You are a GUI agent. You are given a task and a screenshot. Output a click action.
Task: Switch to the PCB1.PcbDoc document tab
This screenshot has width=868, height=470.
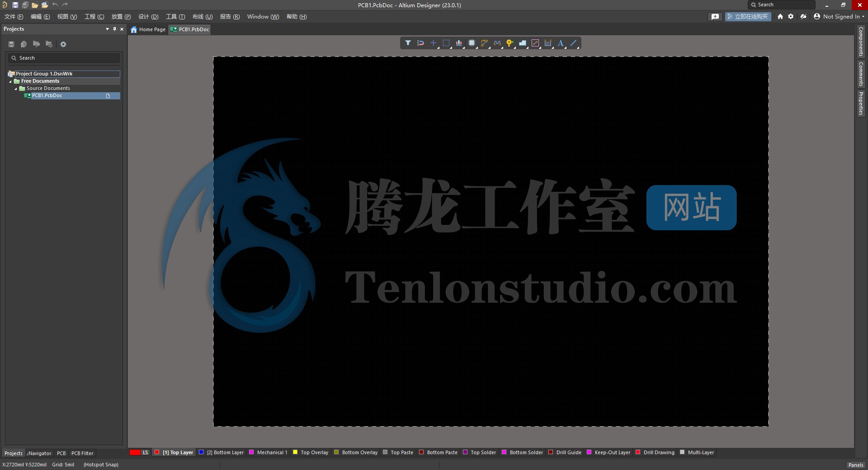tap(190, 29)
